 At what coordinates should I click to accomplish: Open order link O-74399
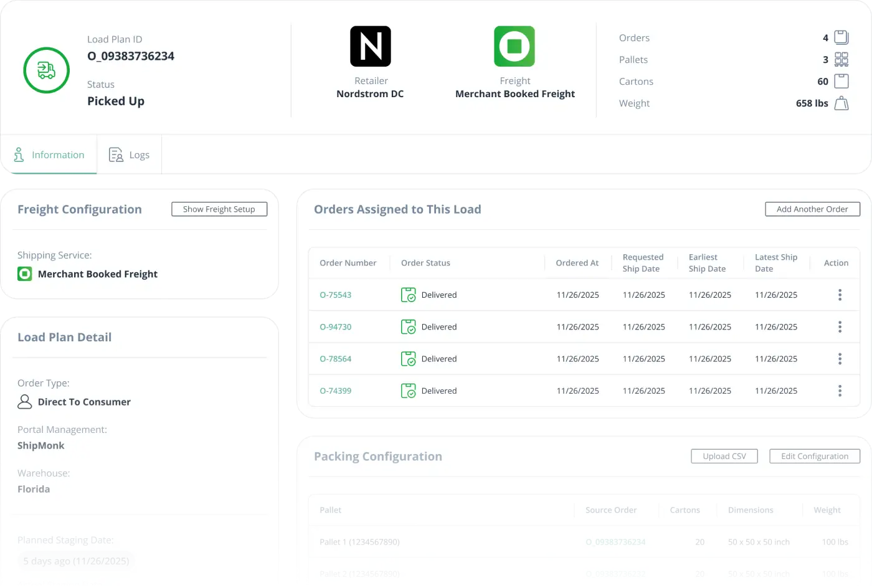click(x=335, y=391)
